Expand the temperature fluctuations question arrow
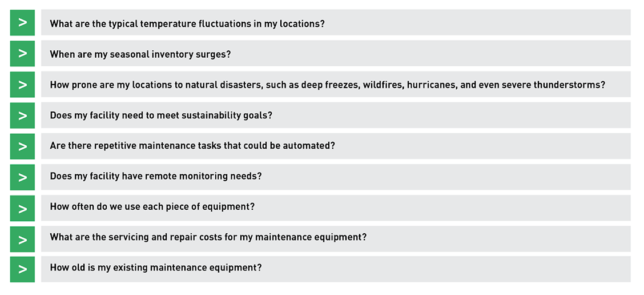 (x=22, y=22)
